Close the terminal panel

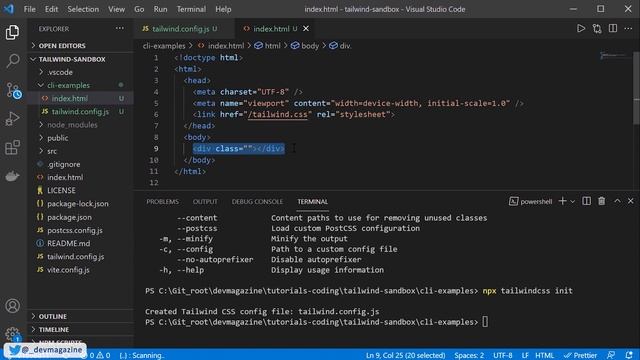[631, 201]
